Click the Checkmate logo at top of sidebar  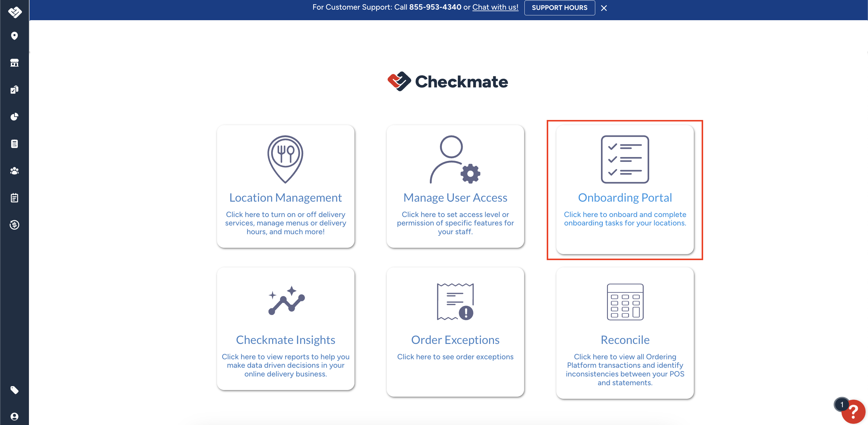tap(14, 12)
